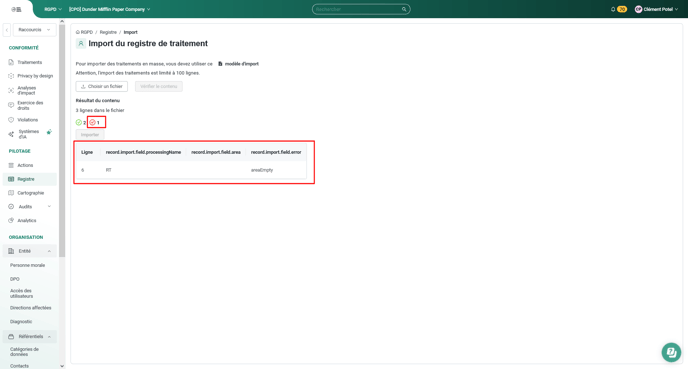Open the 20 notifications badge
688x369 pixels.
[x=622, y=9]
